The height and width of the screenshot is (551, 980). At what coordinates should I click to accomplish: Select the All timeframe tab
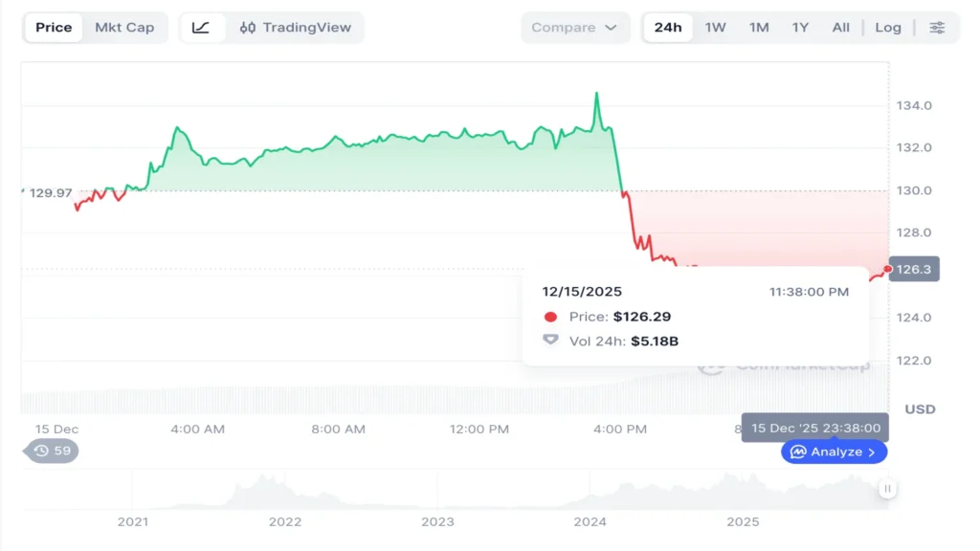[840, 28]
